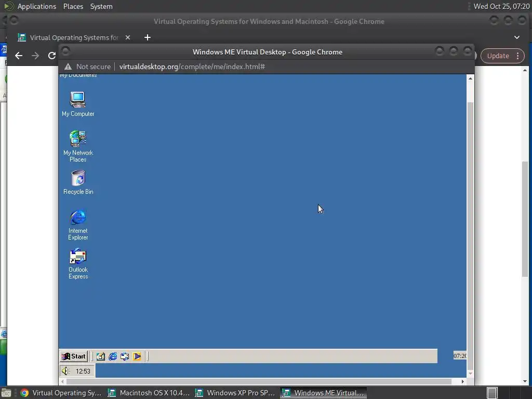Click the popup scrollbar up arrow
The image size is (532, 399).
click(x=470, y=78)
